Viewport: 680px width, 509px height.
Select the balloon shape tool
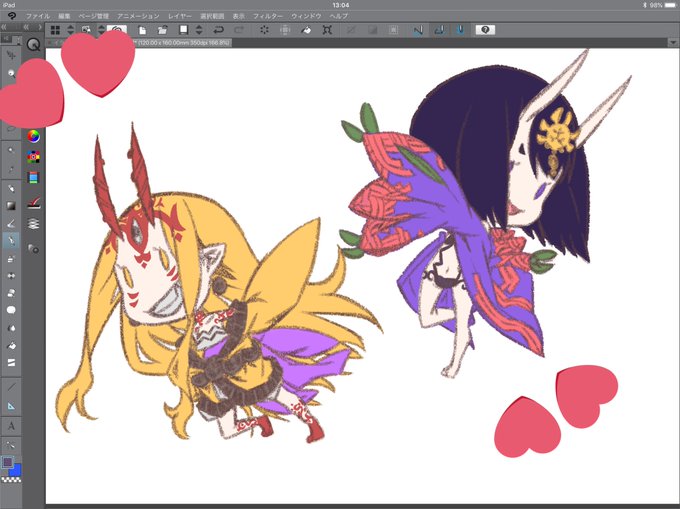pos(11,310)
